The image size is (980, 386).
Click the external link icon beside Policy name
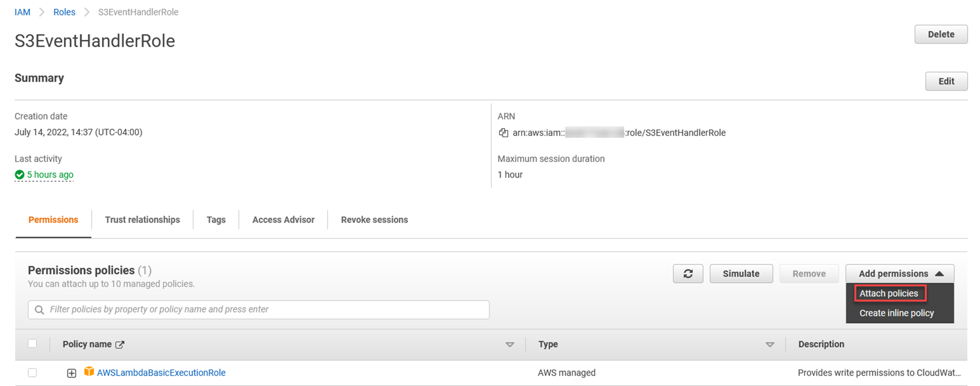click(x=120, y=345)
